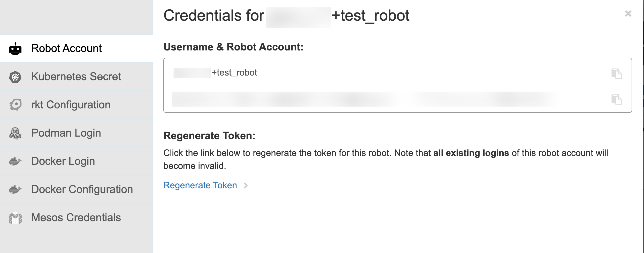The image size is (644, 253).
Task: Show the Docker Login credentials tab
Action: click(63, 161)
